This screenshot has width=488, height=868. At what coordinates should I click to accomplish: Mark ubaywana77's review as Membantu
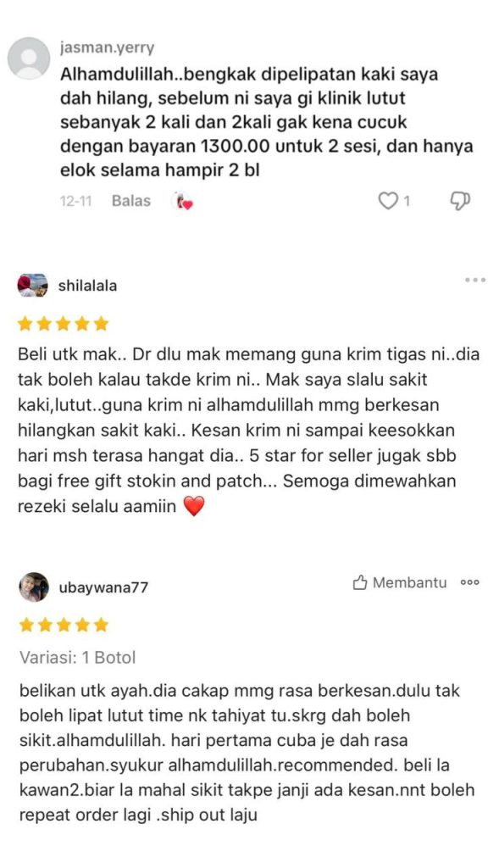tap(400, 582)
